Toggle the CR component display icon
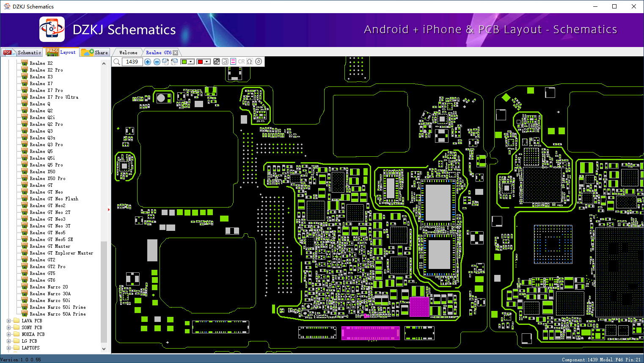644x363 pixels. click(x=241, y=61)
